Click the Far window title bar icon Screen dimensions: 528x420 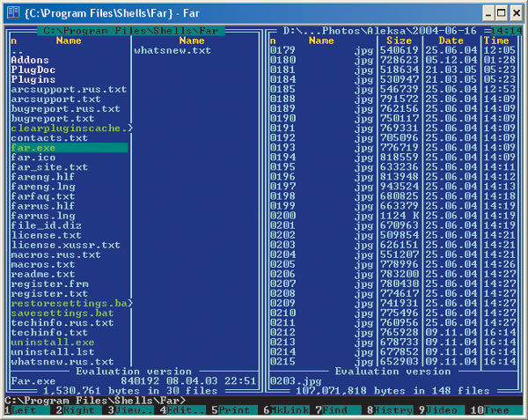click(x=13, y=13)
